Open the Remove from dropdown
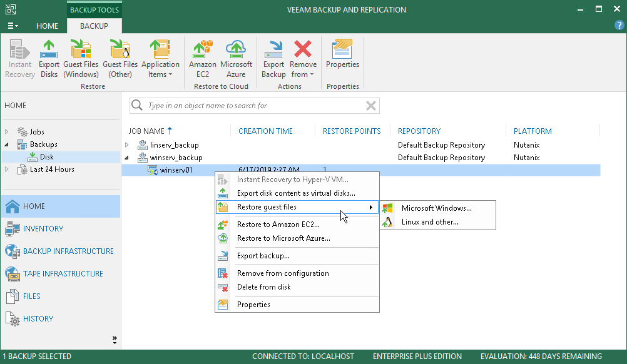Image resolution: width=627 pixels, height=364 pixels. click(x=303, y=58)
